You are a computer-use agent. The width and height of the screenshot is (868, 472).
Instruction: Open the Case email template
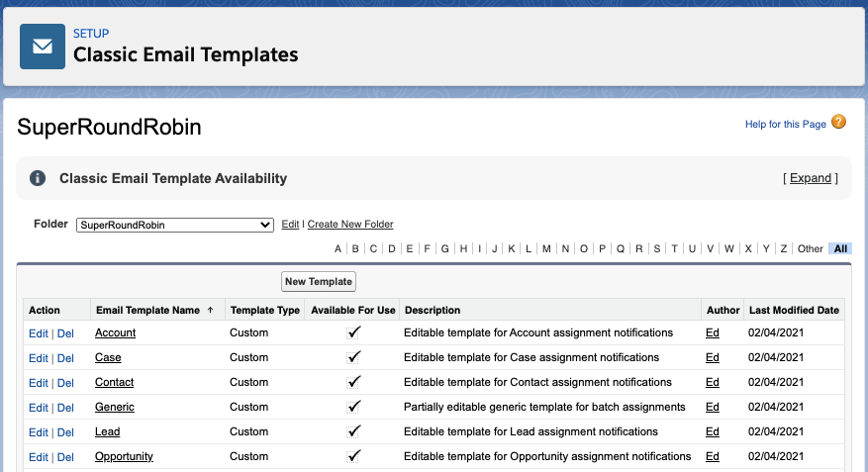pos(108,357)
